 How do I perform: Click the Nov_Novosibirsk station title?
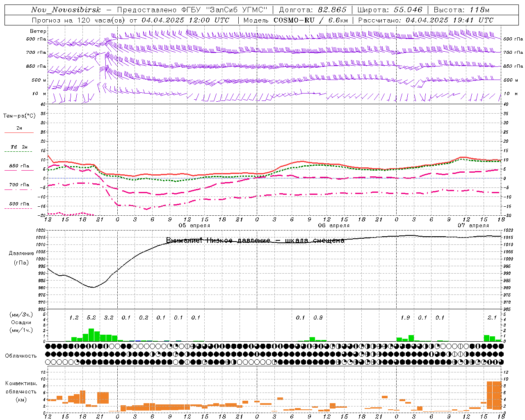pos(66,10)
